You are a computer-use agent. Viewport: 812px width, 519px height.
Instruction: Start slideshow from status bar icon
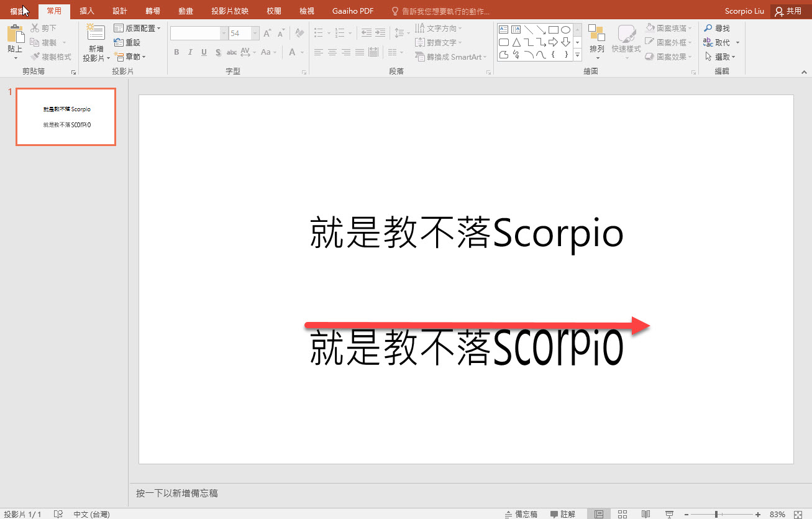click(670, 514)
